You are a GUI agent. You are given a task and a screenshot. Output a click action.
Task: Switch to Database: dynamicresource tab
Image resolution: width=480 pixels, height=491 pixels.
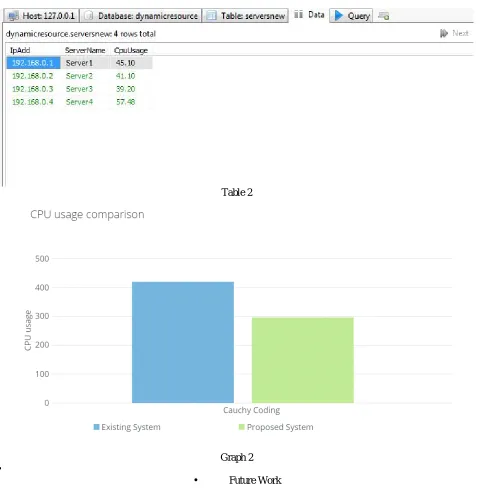pos(141,16)
